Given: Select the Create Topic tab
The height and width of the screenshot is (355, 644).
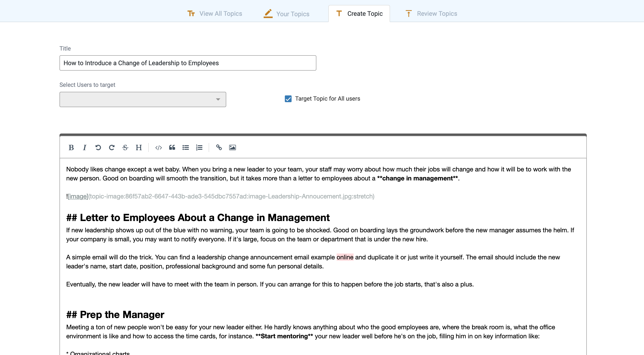Looking at the screenshot, I should (x=359, y=14).
